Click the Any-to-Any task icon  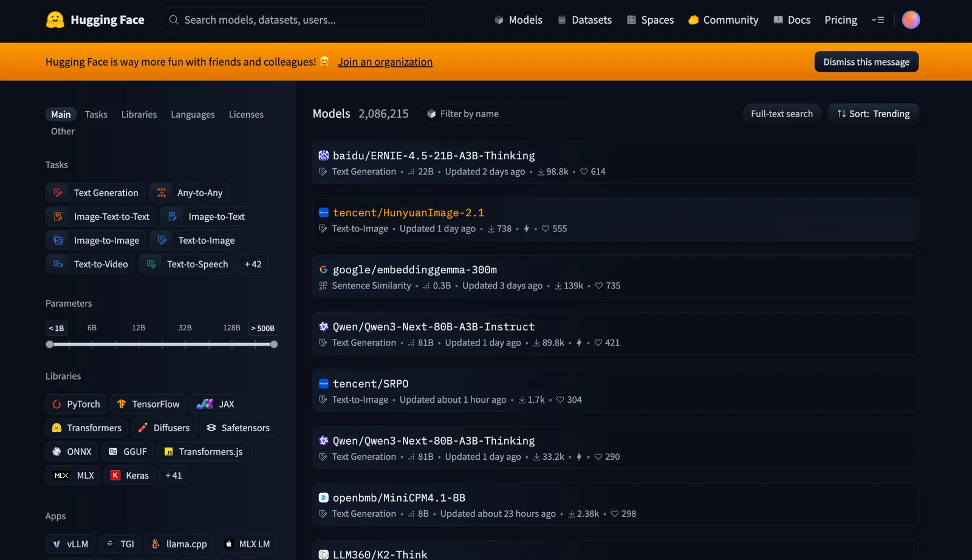coord(162,193)
